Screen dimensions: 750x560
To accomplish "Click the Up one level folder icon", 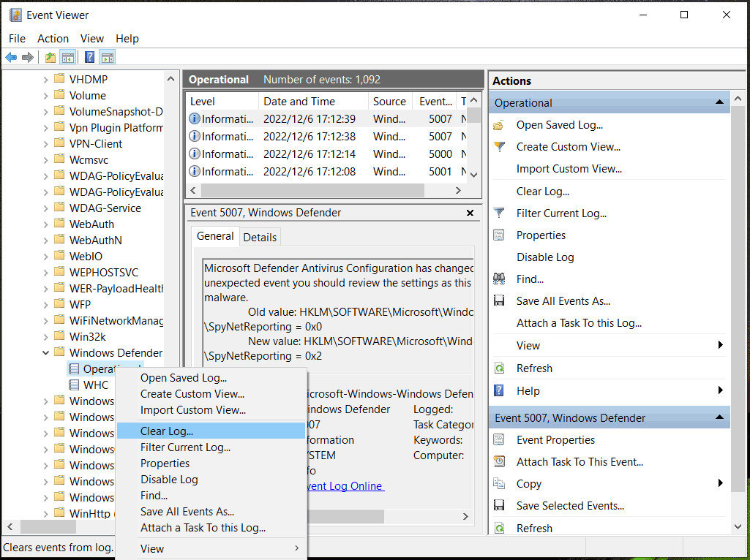I will [50, 58].
